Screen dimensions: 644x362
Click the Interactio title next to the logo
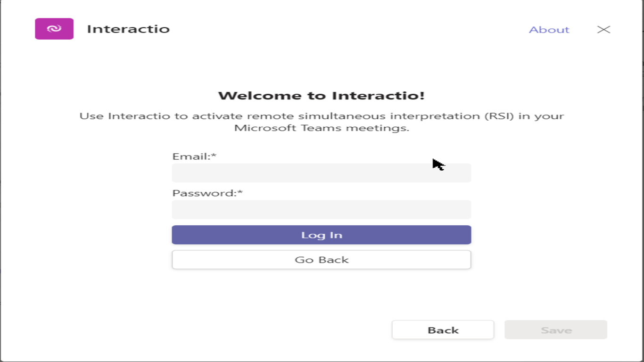(128, 29)
